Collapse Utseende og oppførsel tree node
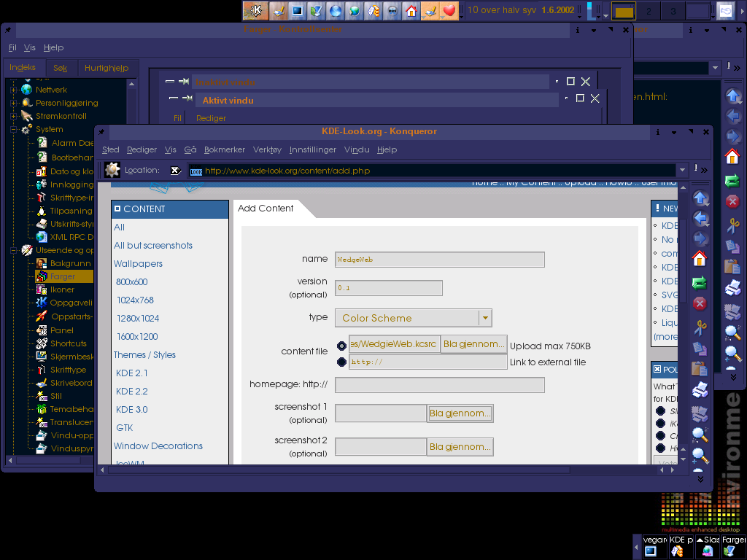Screen dimensions: 747x560 click(x=13, y=250)
